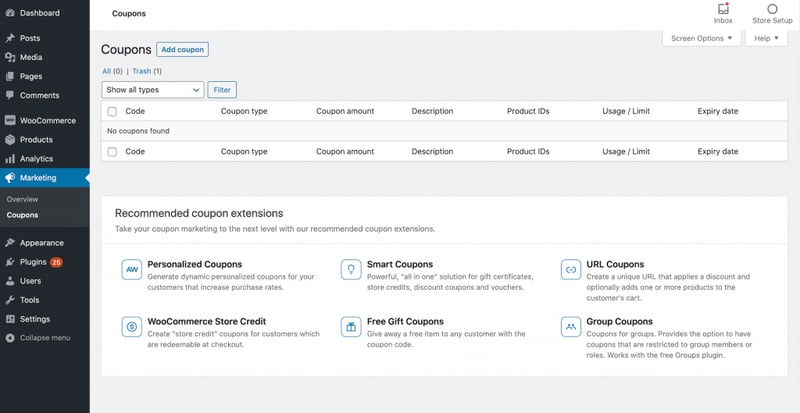Click the Collapse menu arrow icon
The height and width of the screenshot is (413, 800).
(10, 338)
